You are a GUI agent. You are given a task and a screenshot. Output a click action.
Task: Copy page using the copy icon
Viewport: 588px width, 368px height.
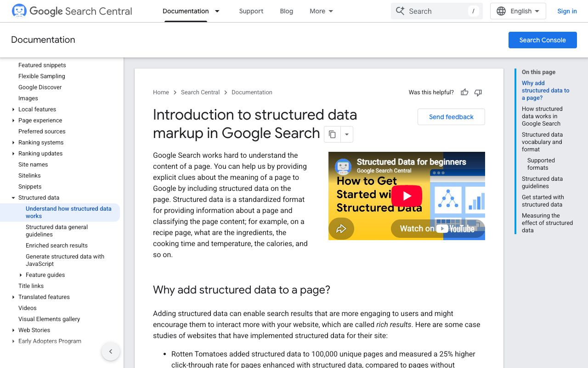pos(332,134)
